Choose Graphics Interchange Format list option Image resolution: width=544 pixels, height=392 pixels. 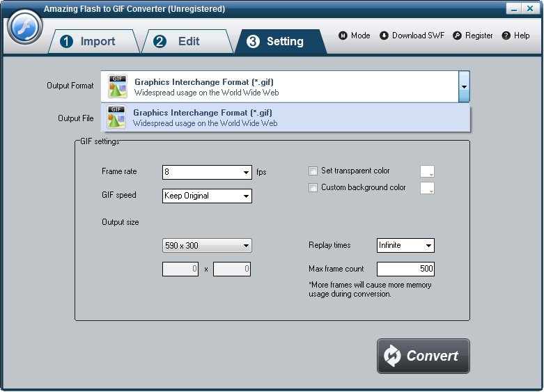click(x=286, y=118)
